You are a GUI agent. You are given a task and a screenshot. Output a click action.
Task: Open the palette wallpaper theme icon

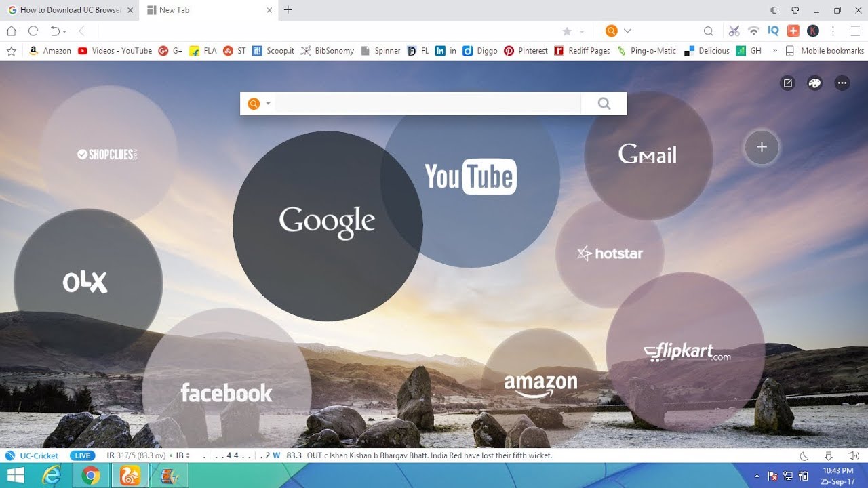(x=814, y=83)
